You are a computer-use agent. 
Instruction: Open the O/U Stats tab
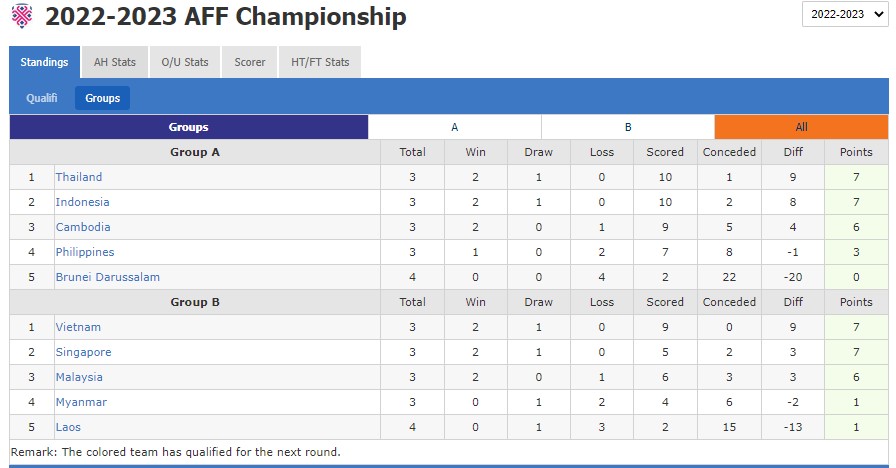point(185,62)
